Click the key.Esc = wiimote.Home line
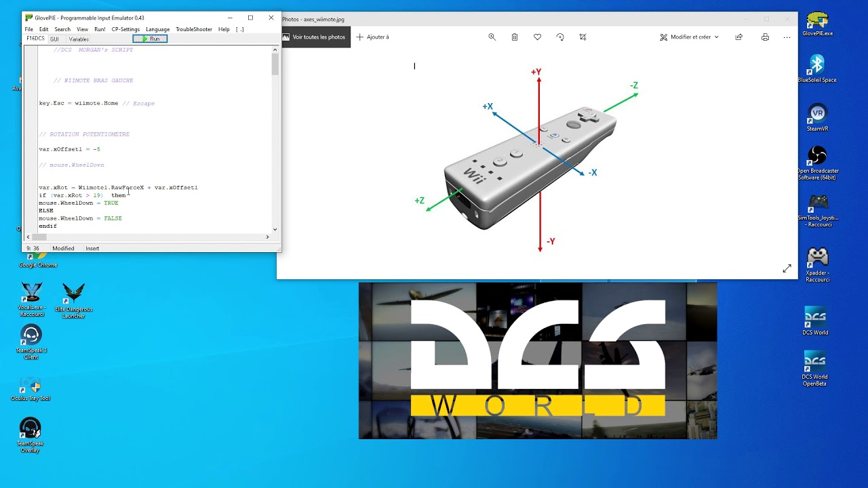The image size is (868, 488). pos(97,103)
